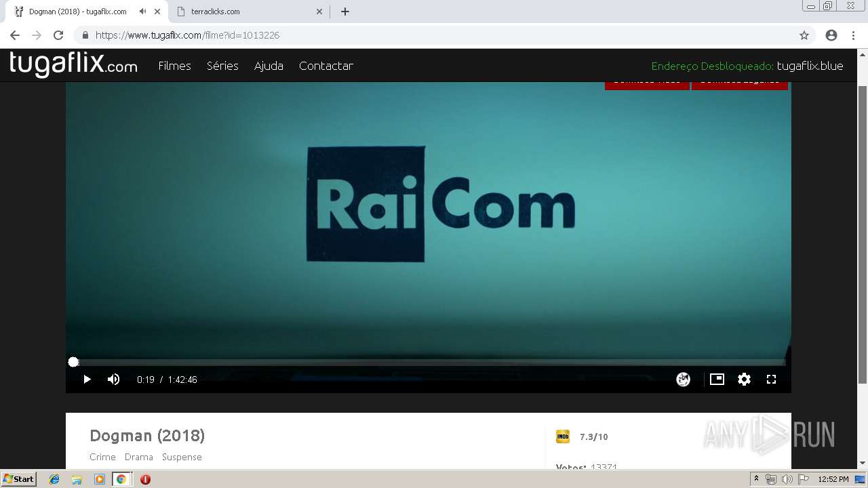Image resolution: width=868 pixels, height=488 pixels.
Task: Open the Chrome profile account icon
Action: point(831,35)
